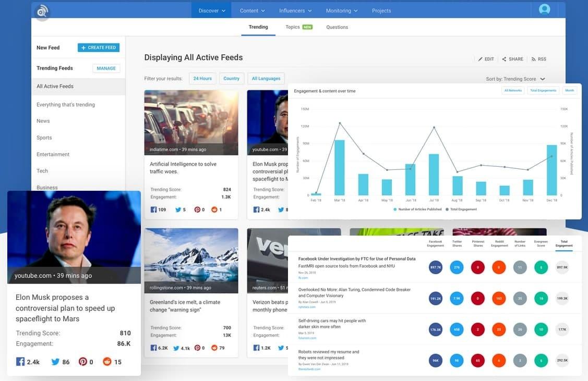
Task: Click Facebook icon showing 1.2K on Verizon card
Action: coord(256,348)
